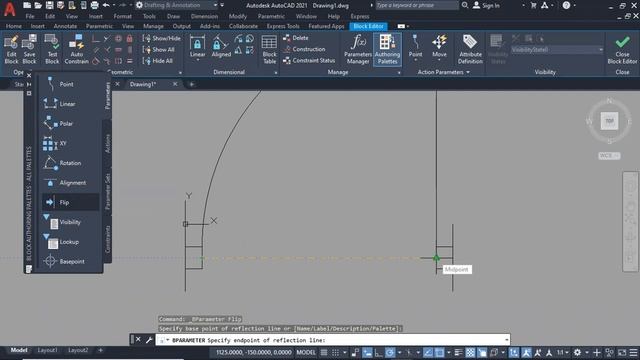Switch to the Layout1 tab

coord(47,350)
